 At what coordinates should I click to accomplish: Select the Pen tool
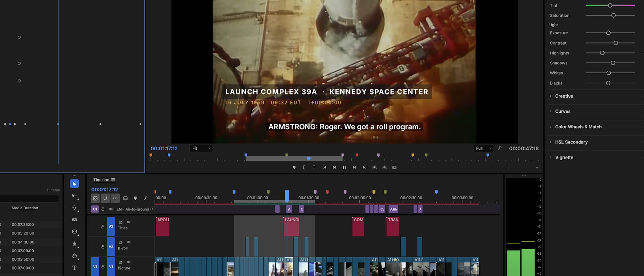(74, 244)
